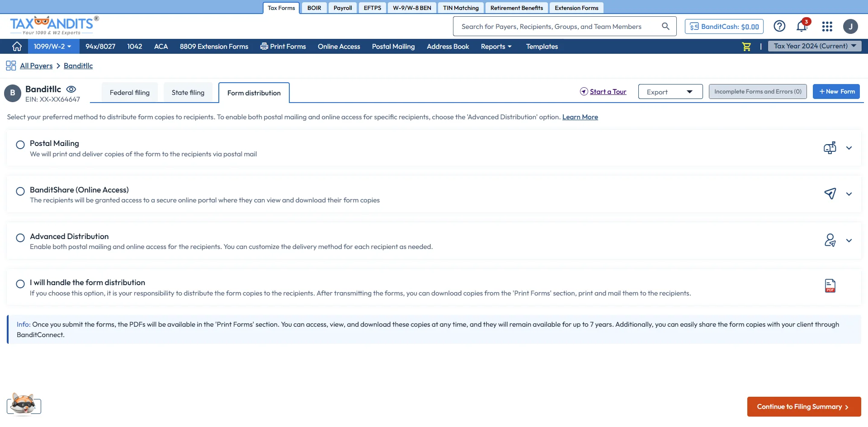
Task: Open the Export dropdown
Action: [x=670, y=92]
